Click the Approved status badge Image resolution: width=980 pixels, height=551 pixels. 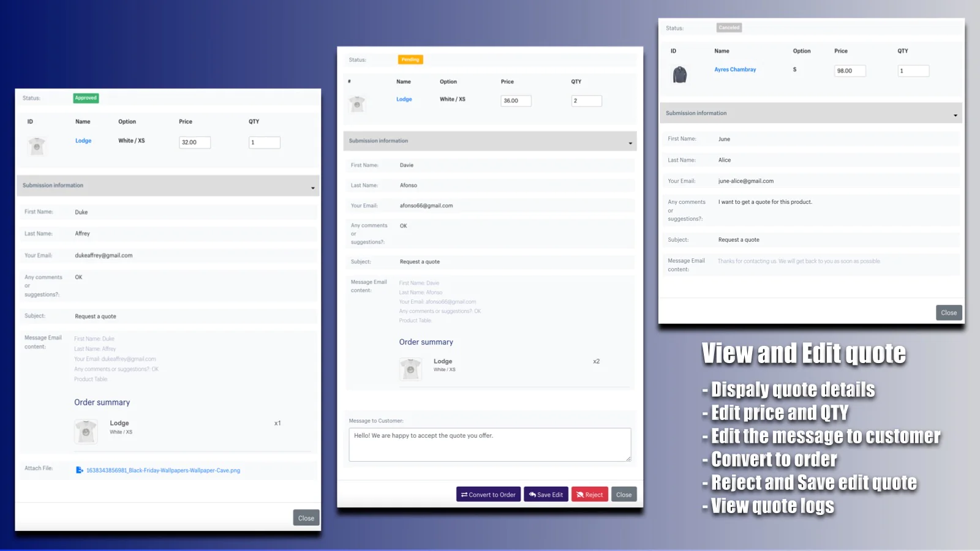click(86, 98)
